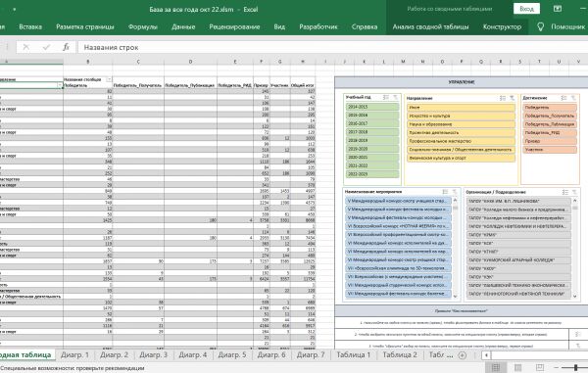Add a new sheet with plus icon
Screen dimensions: 588x373
463,355
